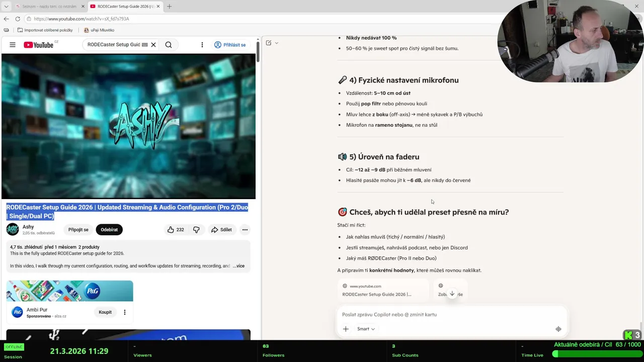The height and width of the screenshot is (362, 644).
Task: Jump to latest message down arrow
Action: tap(452, 294)
